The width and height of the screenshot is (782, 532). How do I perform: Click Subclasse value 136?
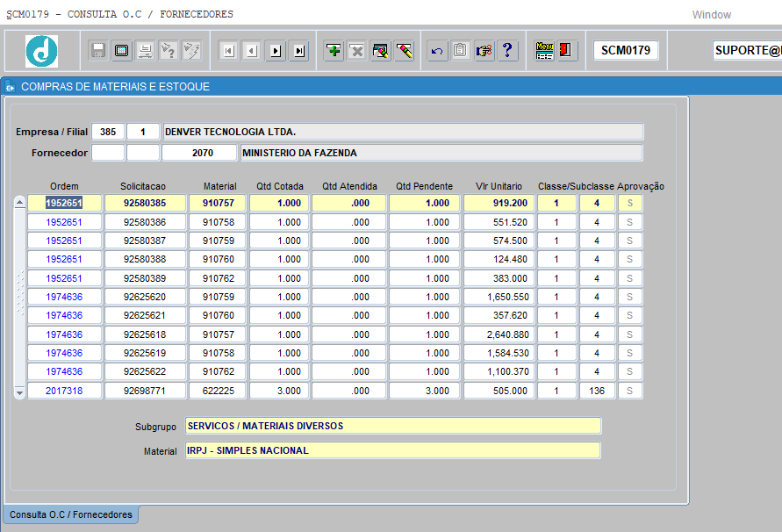click(597, 391)
